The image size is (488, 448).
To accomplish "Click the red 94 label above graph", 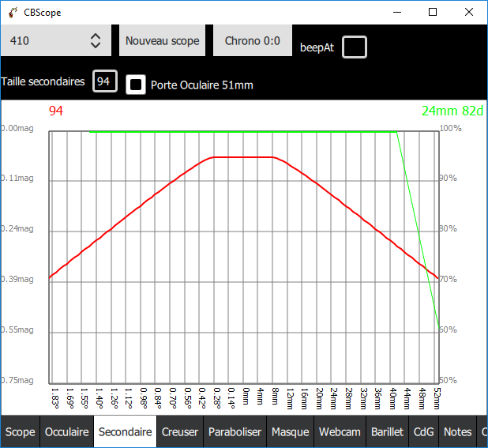I will point(56,111).
